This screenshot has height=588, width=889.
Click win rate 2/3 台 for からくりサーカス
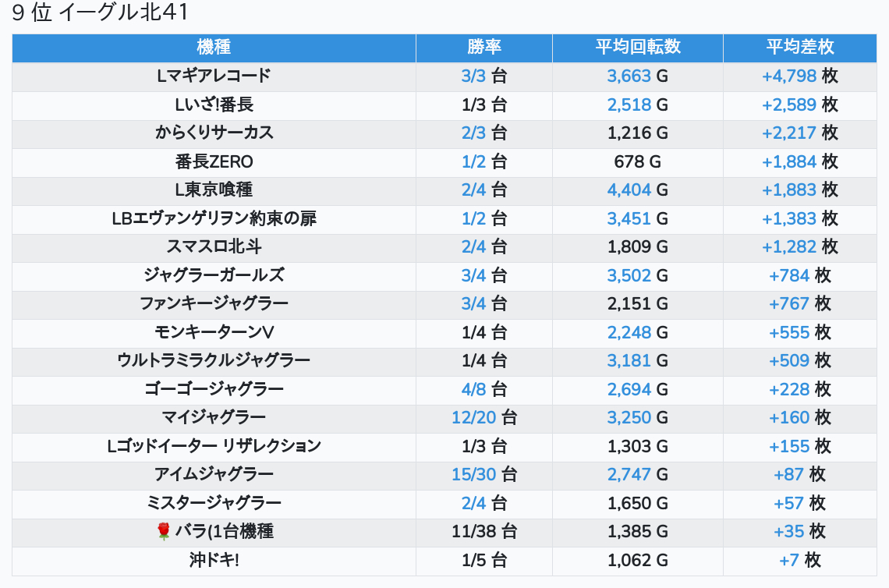coord(484,133)
